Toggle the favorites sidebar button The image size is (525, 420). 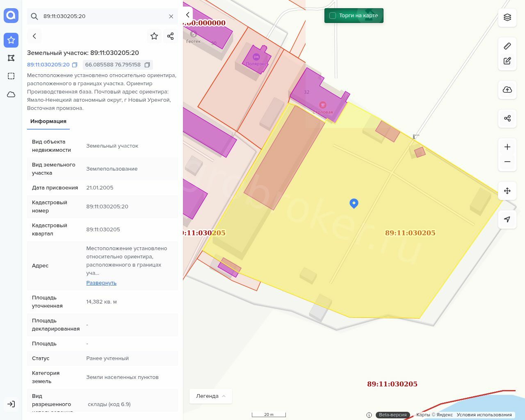(11, 40)
